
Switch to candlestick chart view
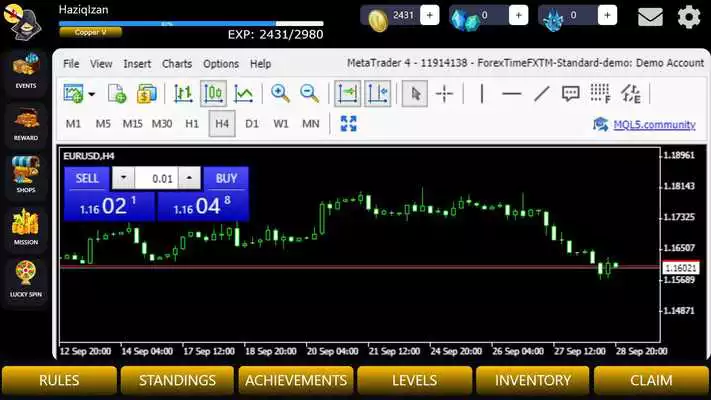click(x=213, y=94)
